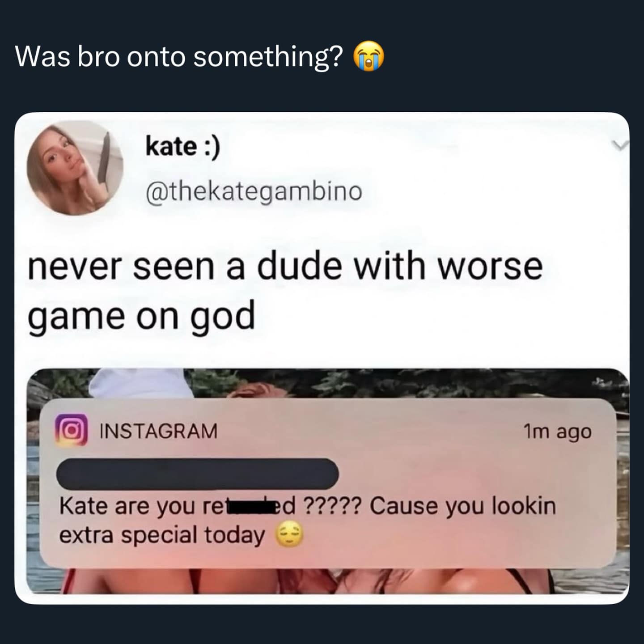Click the Instagram logo icon
Screen dimensions: 644x644
(71, 430)
